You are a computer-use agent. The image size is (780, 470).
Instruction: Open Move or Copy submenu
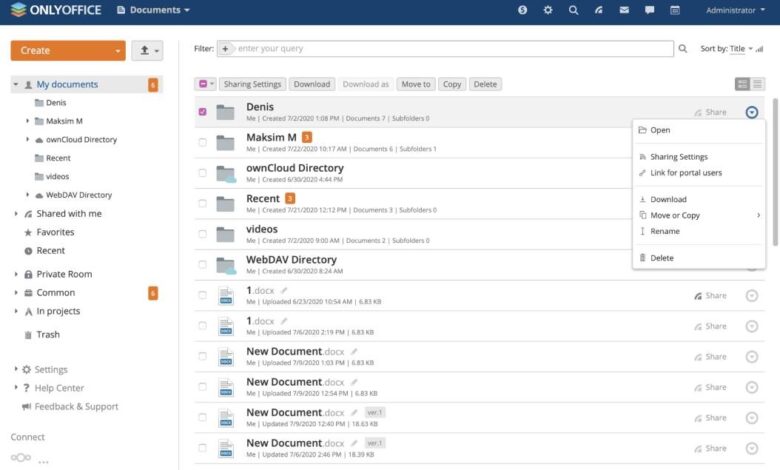(698, 215)
